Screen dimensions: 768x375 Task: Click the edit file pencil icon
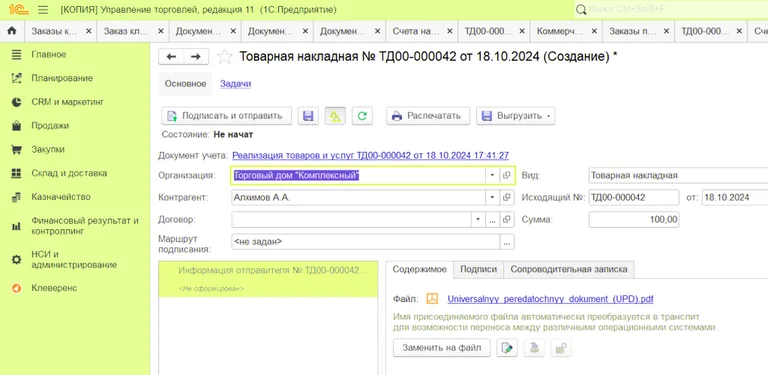click(507, 348)
